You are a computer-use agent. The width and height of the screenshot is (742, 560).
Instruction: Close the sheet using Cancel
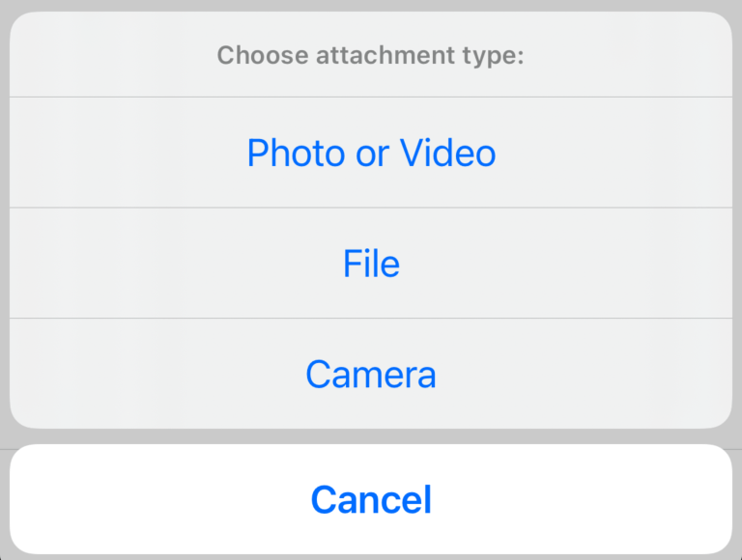[x=371, y=499]
